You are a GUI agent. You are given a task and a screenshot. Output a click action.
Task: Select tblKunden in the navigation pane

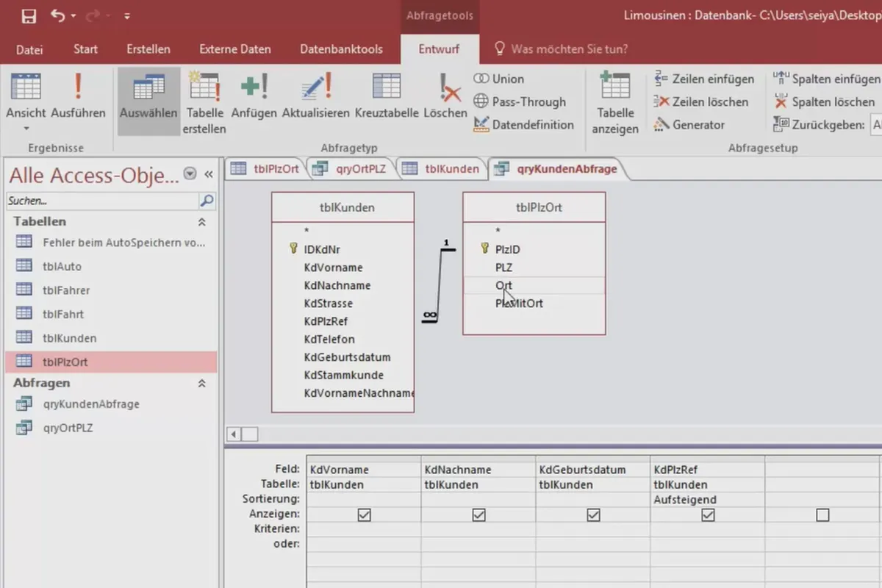pyautogui.click(x=110, y=338)
